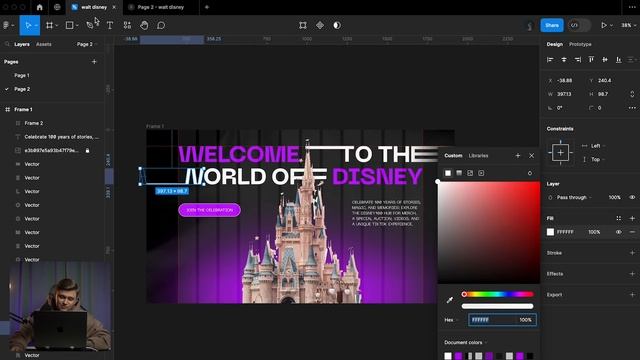Click the Edit object icon in toolbar
This screenshot has height=360, width=640.
(303, 25)
